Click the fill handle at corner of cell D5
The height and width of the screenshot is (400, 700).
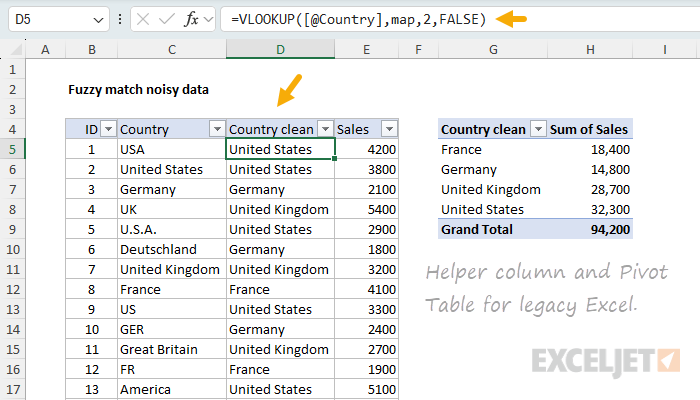point(334,158)
